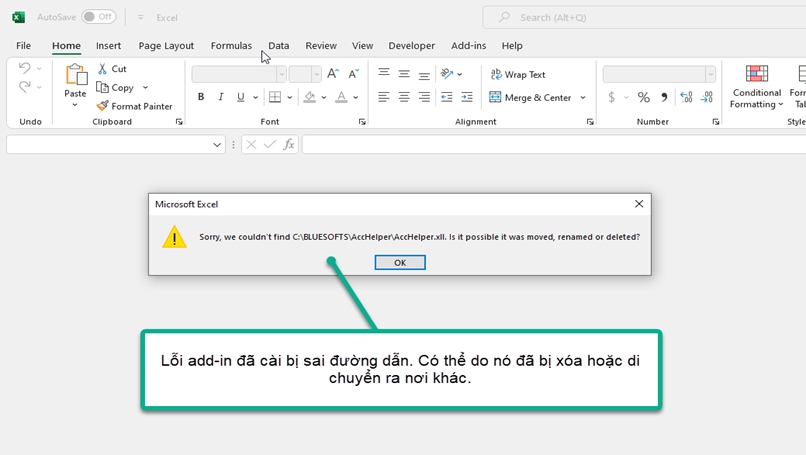Click the Font Color letter A
The image size is (806, 455).
pyautogui.click(x=341, y=97)
